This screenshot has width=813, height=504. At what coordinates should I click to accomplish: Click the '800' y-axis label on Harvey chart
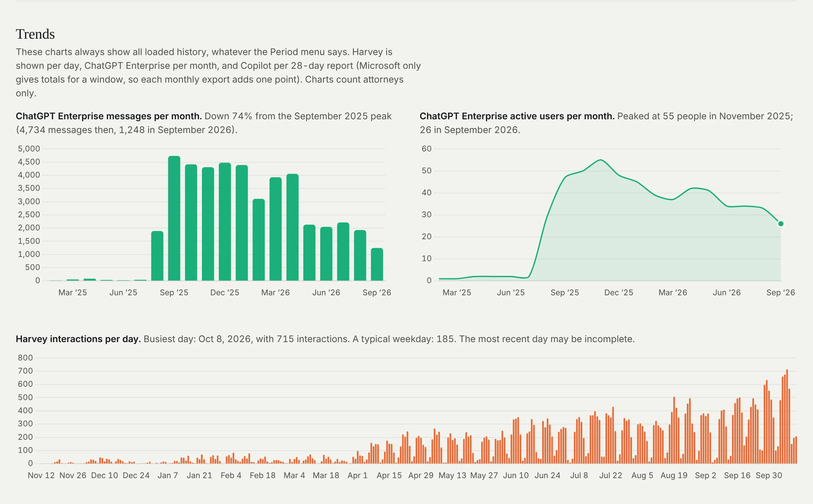point(25,358)
